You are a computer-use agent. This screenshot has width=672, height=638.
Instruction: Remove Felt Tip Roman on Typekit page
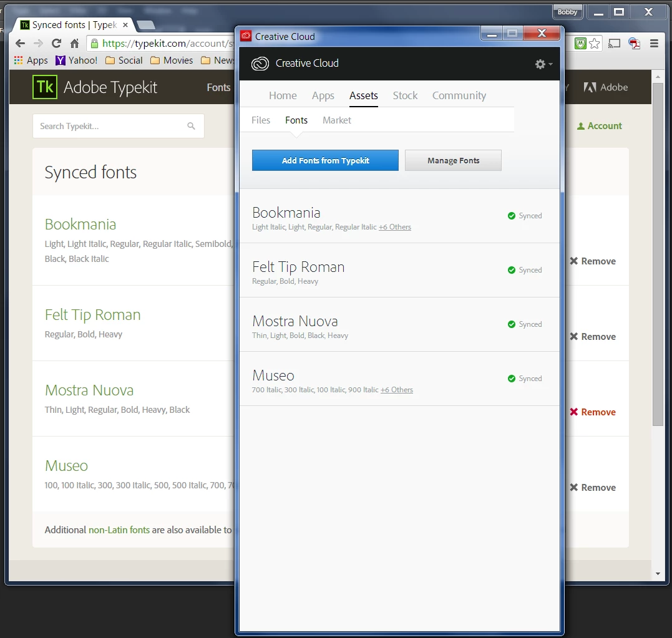593,336
